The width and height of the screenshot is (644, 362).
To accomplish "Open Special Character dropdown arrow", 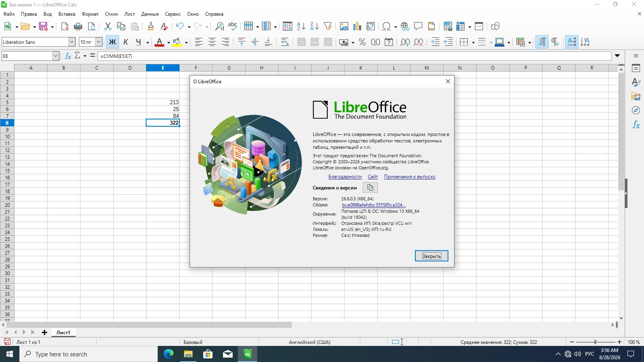I will (x=396, y=27).
